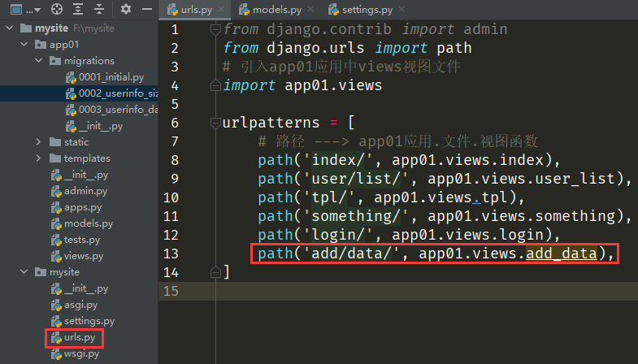Collapse the mysite root project folder
Image resolution: width=638 pixels, height=364 pixels.
click(x=10, y=28)
